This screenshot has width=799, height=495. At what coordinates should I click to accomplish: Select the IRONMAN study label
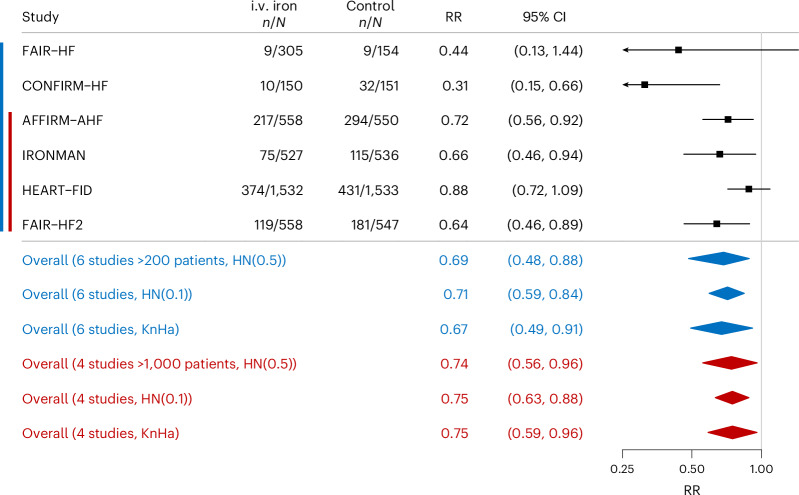(50, 154)
